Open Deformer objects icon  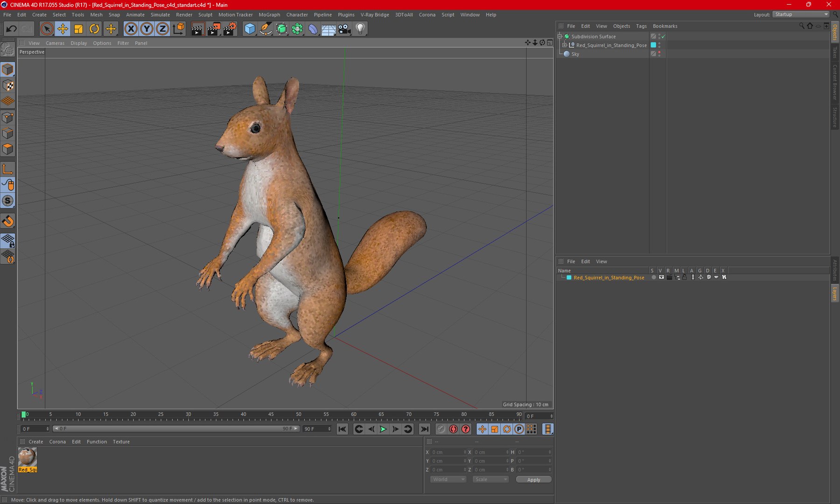tap(313, 29)
